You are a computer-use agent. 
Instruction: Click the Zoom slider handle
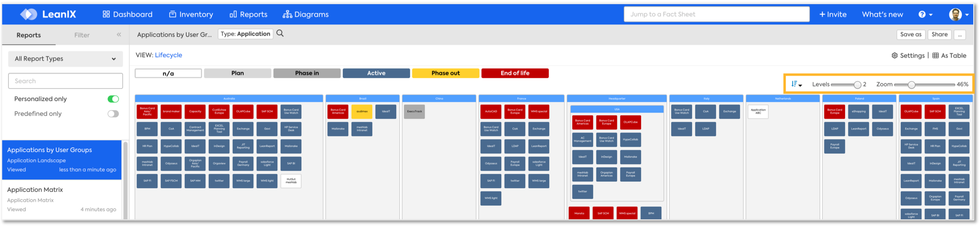(x=912, y=85)
